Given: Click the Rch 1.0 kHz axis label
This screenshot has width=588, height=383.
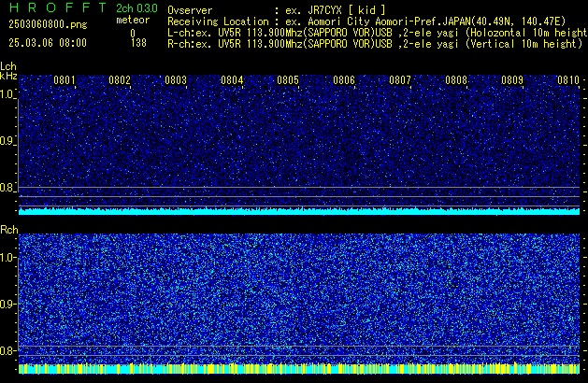Looking at the screenshot, I should (7, 258).
